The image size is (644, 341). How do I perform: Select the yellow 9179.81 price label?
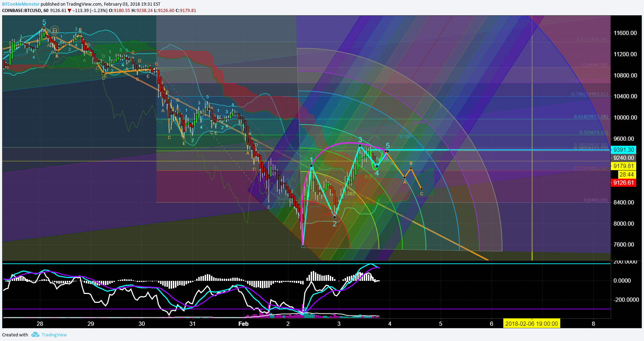point(623,166)
